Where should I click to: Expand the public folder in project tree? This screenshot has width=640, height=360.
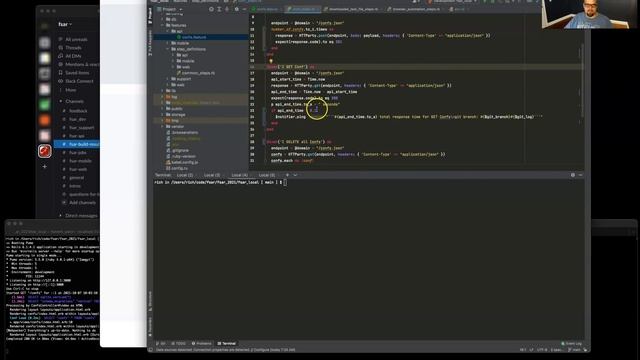163,109
